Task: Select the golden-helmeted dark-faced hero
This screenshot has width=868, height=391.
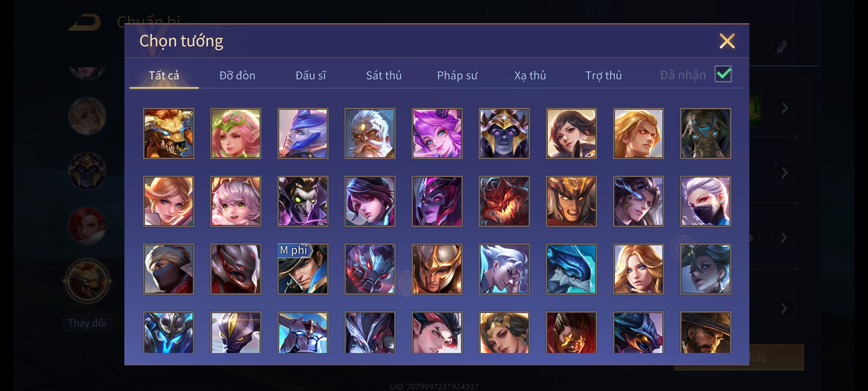Action: [504, 133]
